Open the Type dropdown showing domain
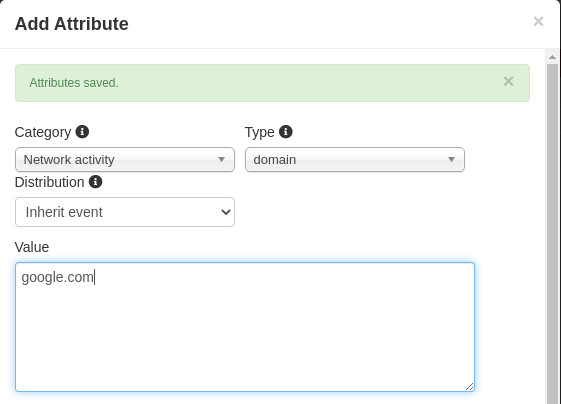The width and height of the screenshot is (561, 404). [355, 160]
